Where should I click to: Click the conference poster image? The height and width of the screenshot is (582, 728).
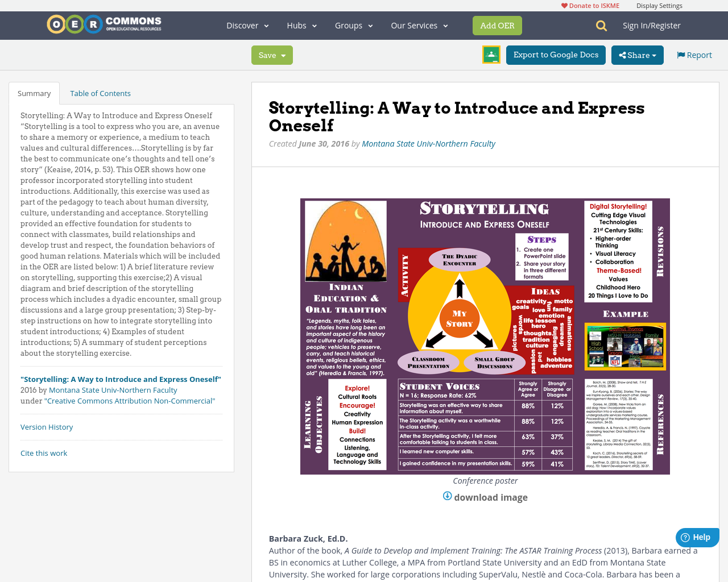point(485,336)
